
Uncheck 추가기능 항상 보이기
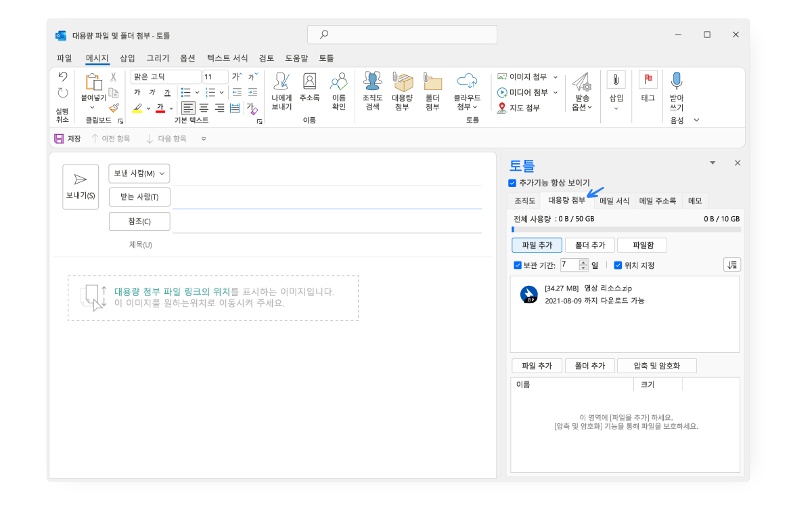(x=512, y=183)
